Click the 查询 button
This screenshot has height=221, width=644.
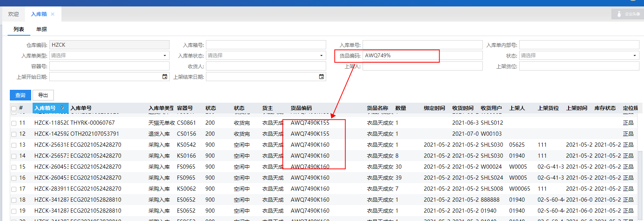coord(20,95)
